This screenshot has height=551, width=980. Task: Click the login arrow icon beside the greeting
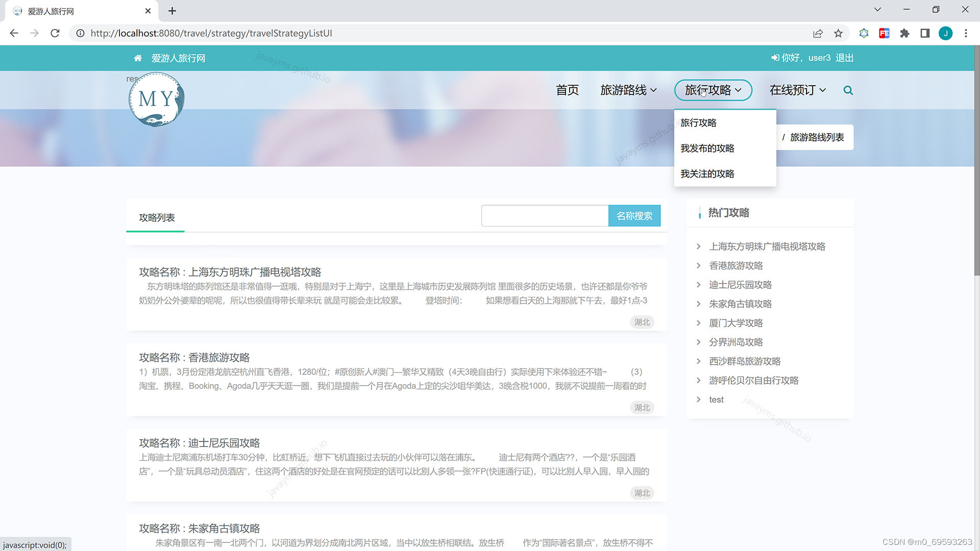tap(775, 58)
